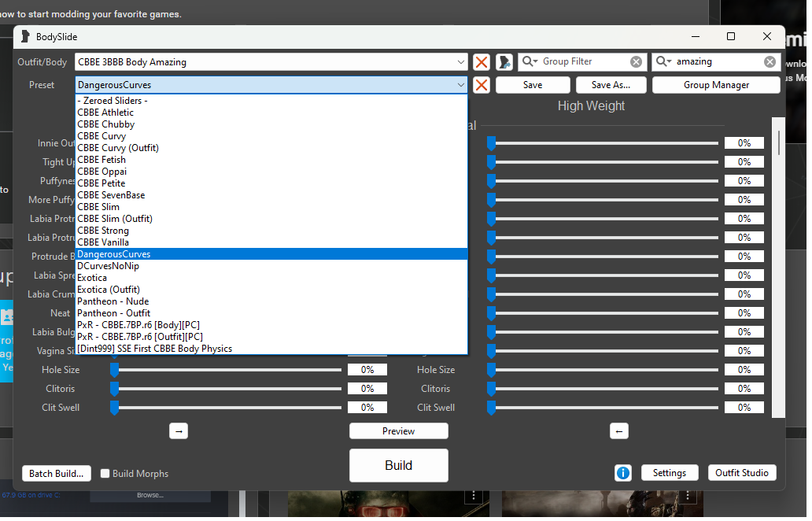
Task: Open Outfit Studio
Action: tap(742, 473)
